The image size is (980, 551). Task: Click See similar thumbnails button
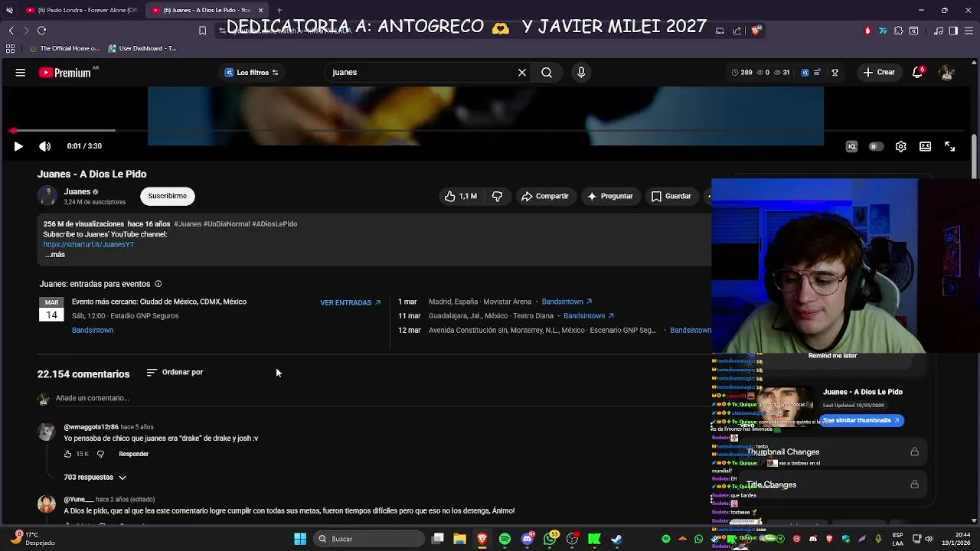(862, 420)
